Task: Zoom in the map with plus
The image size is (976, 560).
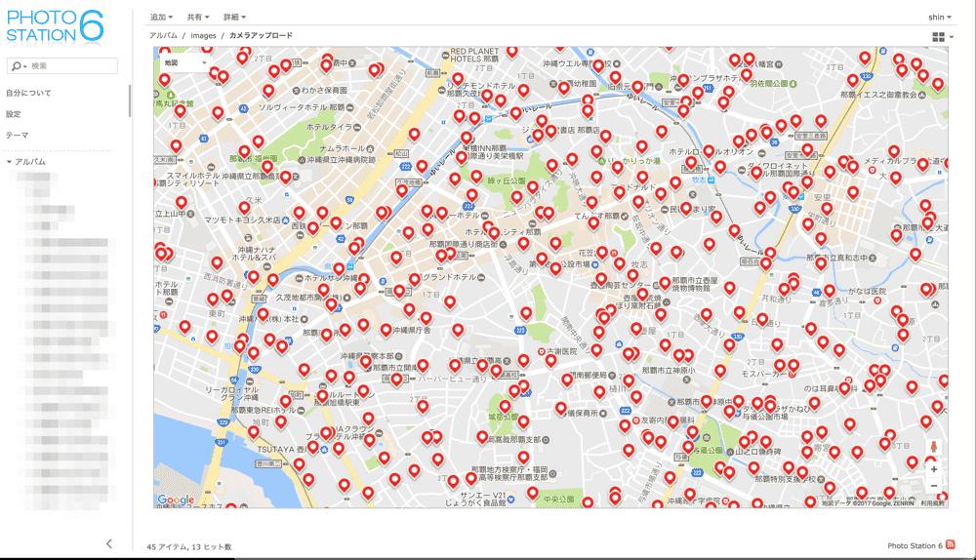Action: click(934, 469)
